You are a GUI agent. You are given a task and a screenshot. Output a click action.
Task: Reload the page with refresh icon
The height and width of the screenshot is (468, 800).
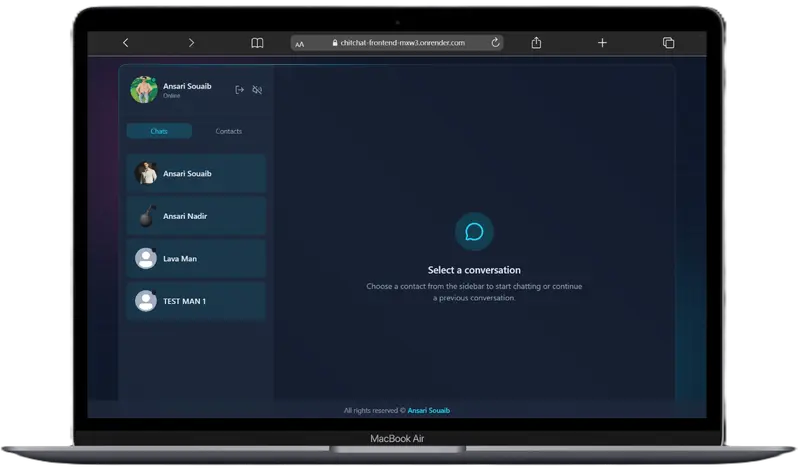[495, 42]
